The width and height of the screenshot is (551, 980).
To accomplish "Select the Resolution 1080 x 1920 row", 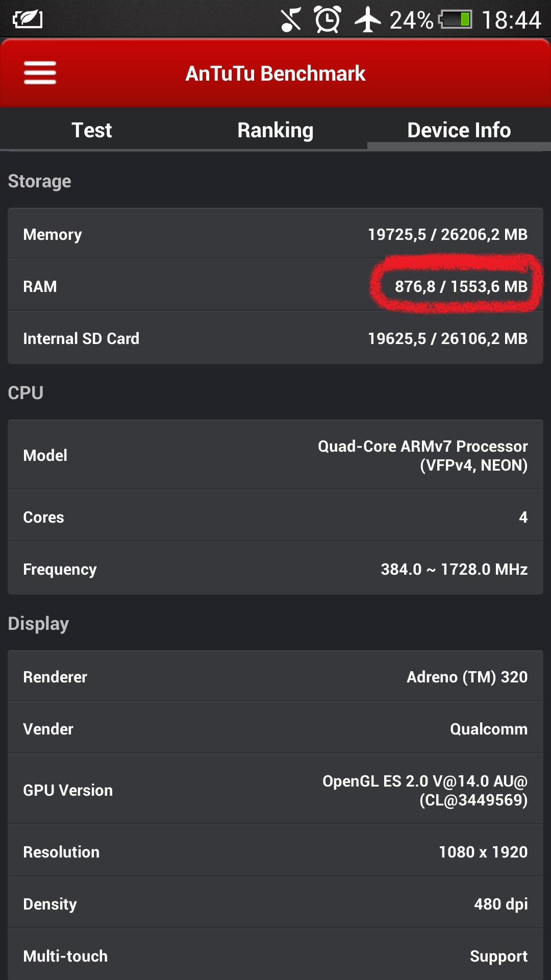I will click(275, 851).
